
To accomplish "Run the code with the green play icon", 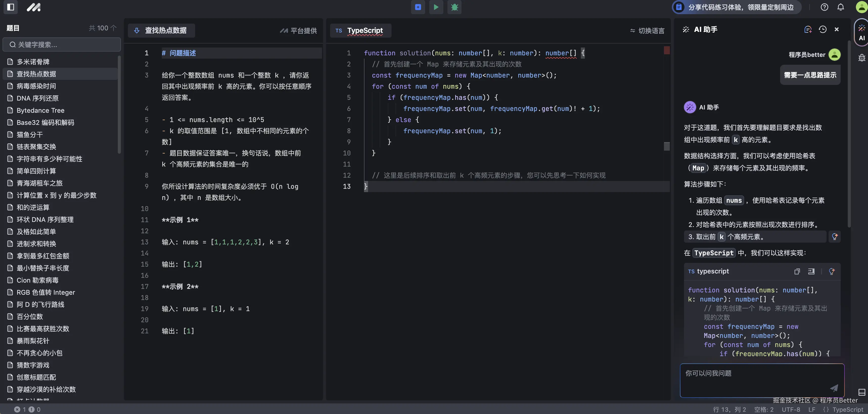I will tap(436, 7).
